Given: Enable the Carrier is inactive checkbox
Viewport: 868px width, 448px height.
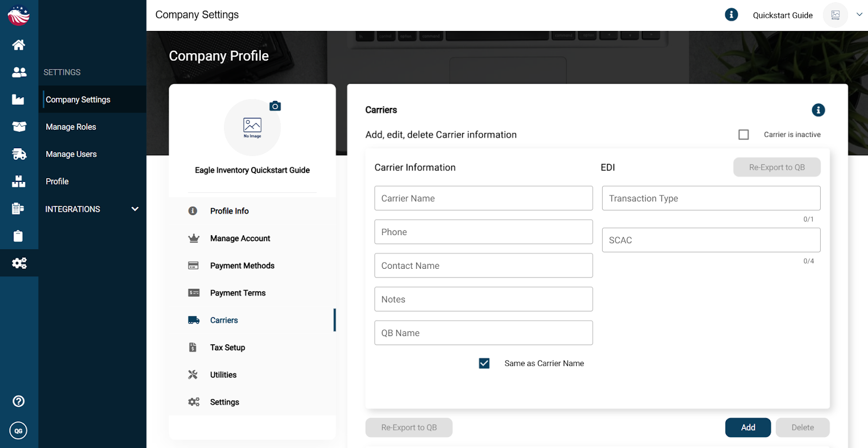Looking at the screenshot, I should 744,135.
